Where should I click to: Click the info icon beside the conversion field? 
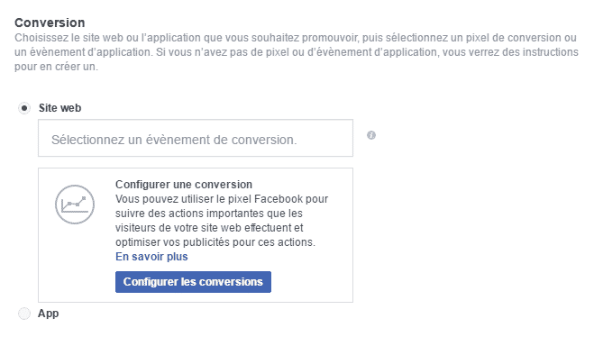[371, 135]
